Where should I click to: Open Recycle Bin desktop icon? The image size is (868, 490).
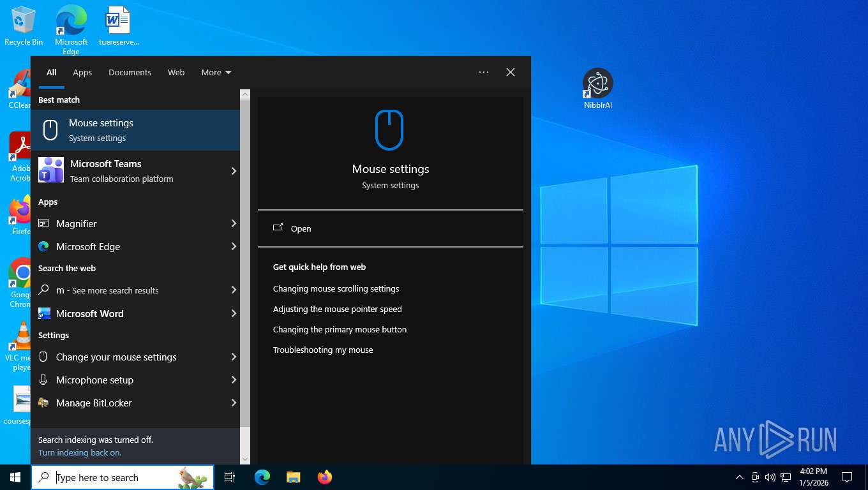click(24, 27)
